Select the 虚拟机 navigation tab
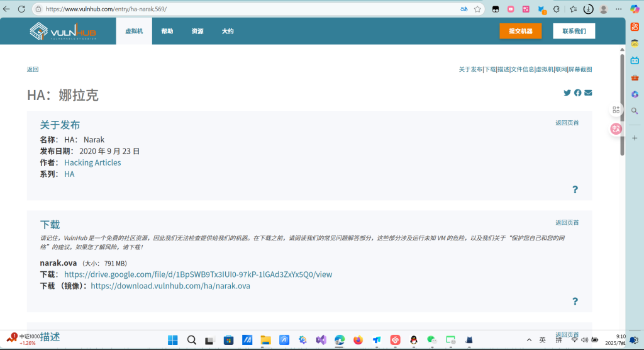This screenshot has width=644, height=350. 134,31
